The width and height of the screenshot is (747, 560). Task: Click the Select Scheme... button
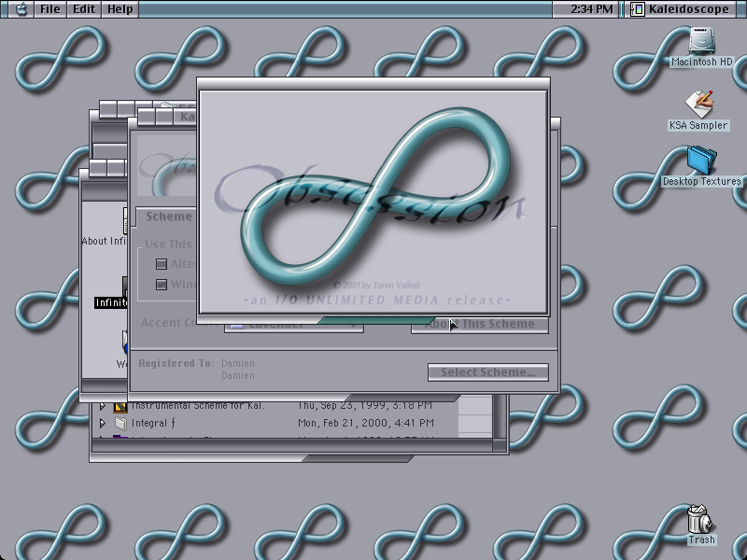point(487,372)
